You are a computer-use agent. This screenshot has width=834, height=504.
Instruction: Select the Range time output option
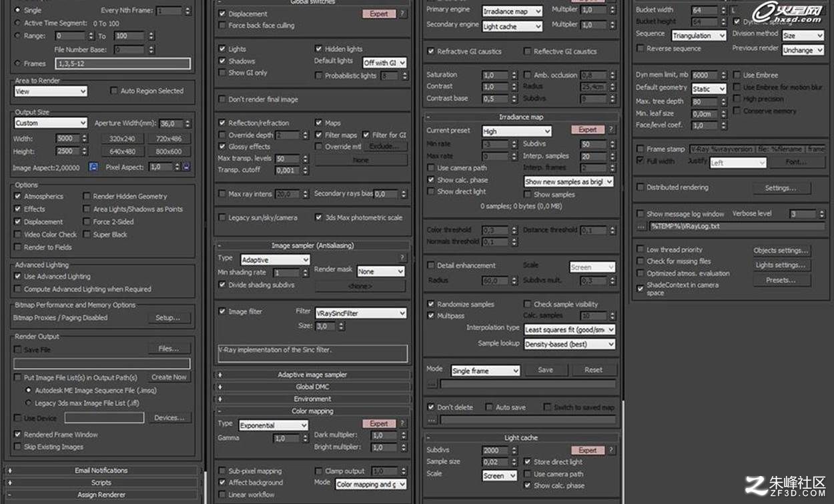[x=17, y=36]
